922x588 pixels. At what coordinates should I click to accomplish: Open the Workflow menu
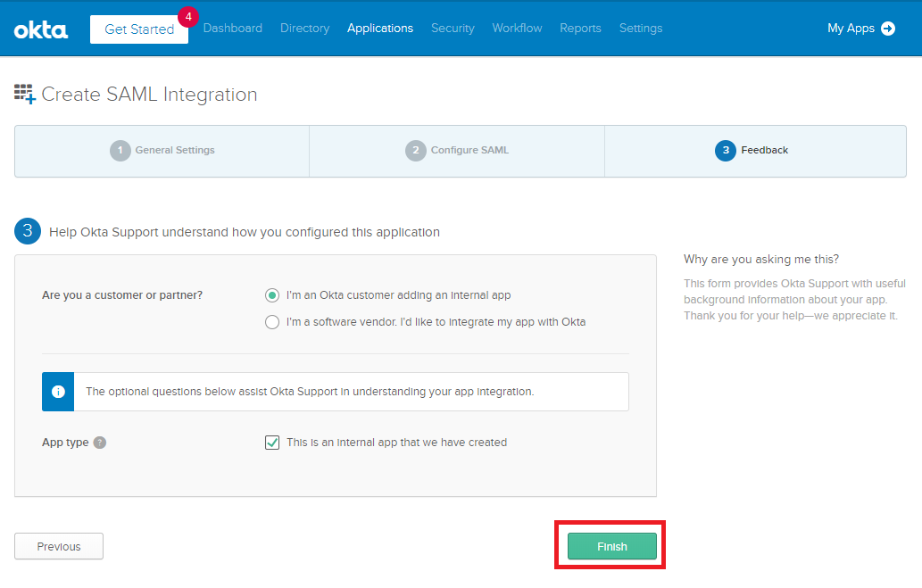click(517, 29)
